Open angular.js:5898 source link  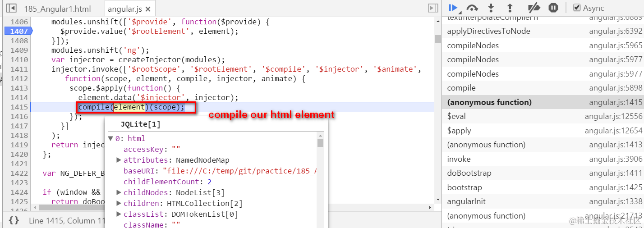pos(615,88)
